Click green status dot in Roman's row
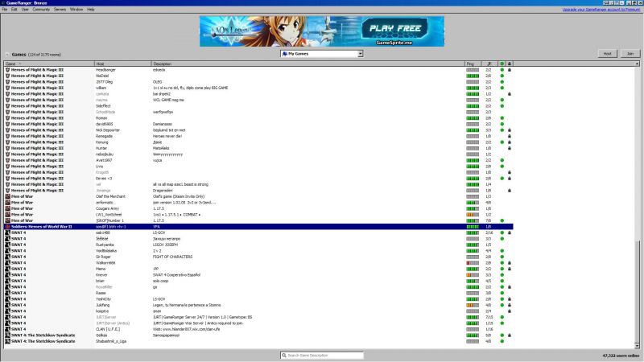Viewport: 644px width, 362px height. tap(502, 118)
